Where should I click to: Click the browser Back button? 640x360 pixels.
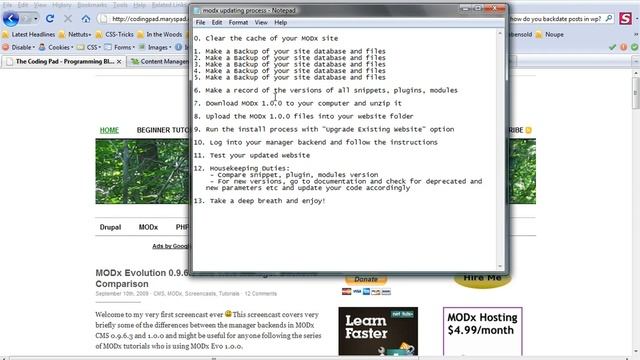pyautogui.click(x=11, y=19)
